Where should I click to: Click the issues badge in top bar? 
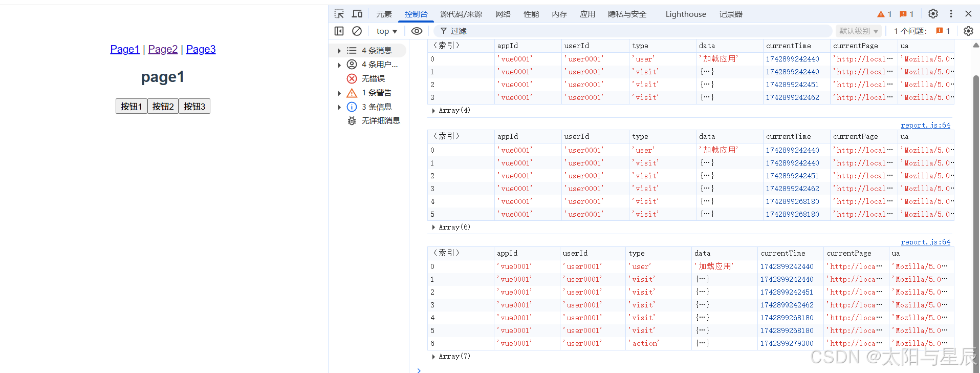coord(907,14)
